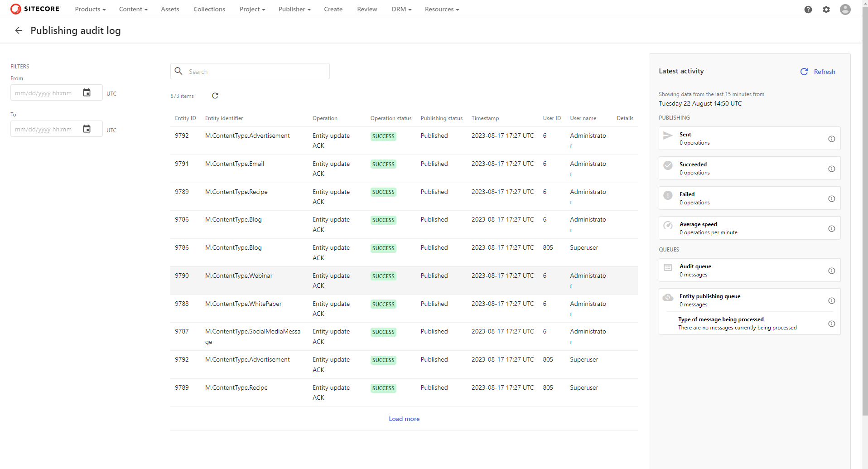Click the Publishing audit log title
The image size is (868, 469).
pyautogui.click(x=76, y=30)
